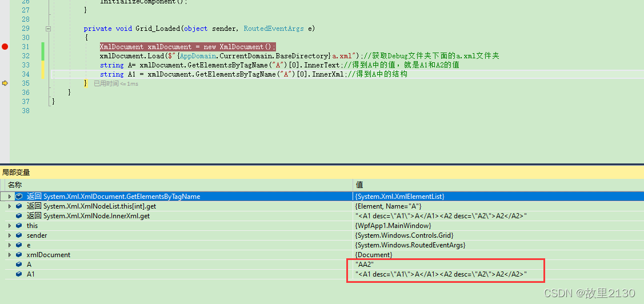644x304 pixels.
Task: Click the yellow execution arrow at line 35
Action: [x=5, y=83]
